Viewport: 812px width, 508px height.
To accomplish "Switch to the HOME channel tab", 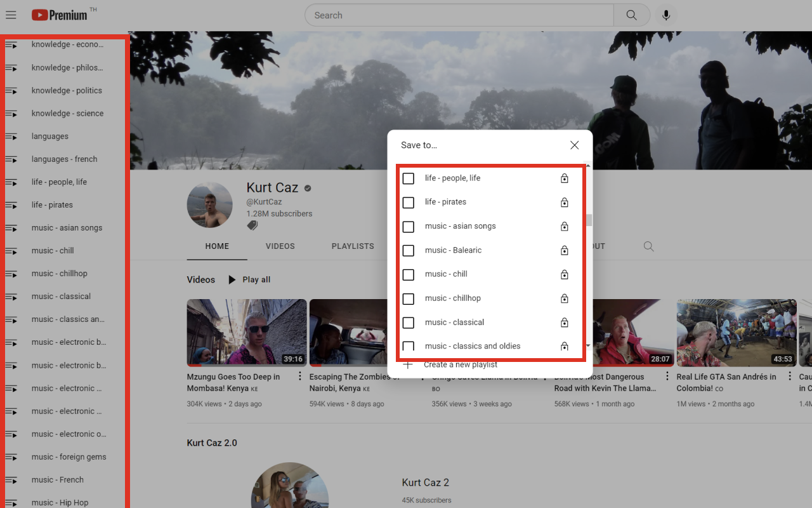I will pyautogui.click(x=217, y=246).
